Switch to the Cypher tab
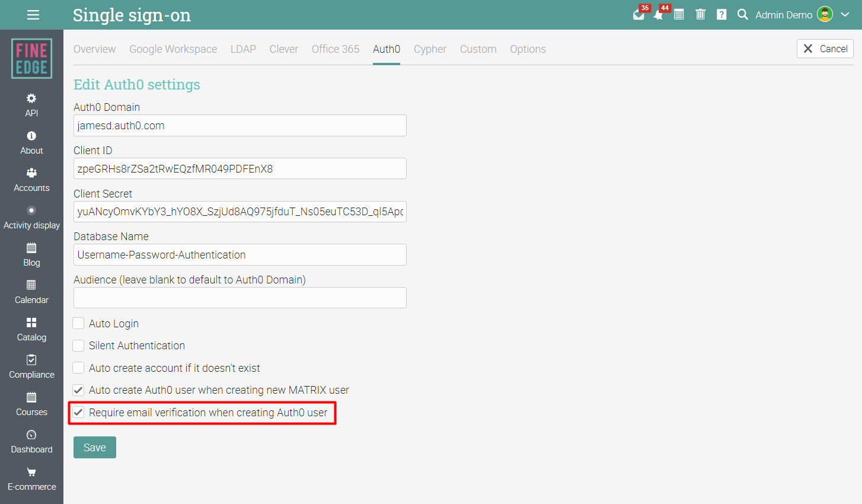The width and height of the screenshot is (862, 504). (x=430, y=49)
